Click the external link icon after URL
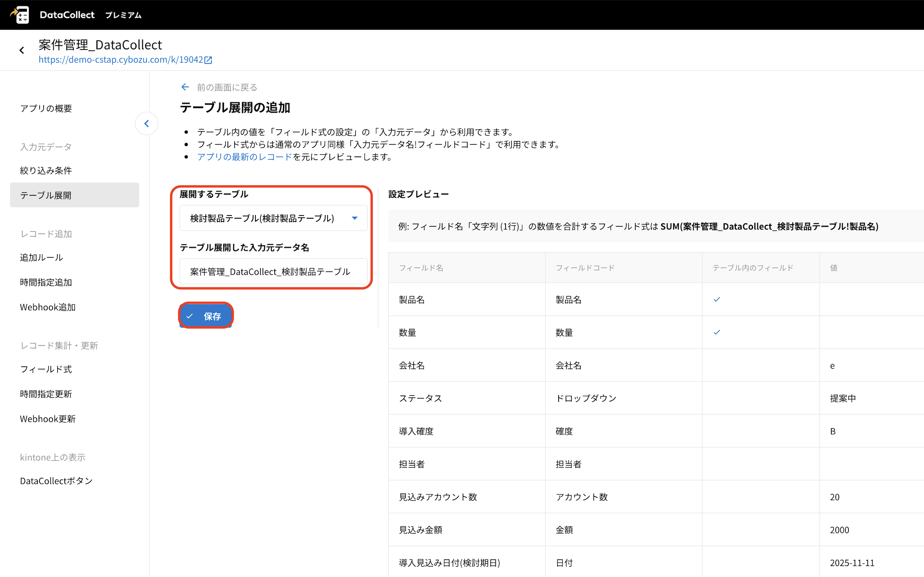The width and height of the screenshot is (924, 577). click(209, 60)
